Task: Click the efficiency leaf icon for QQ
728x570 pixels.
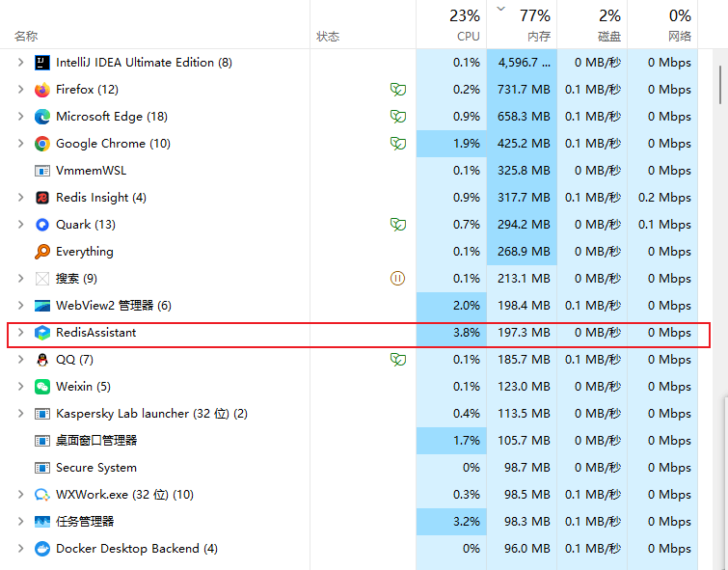Action: pos(398,360)
